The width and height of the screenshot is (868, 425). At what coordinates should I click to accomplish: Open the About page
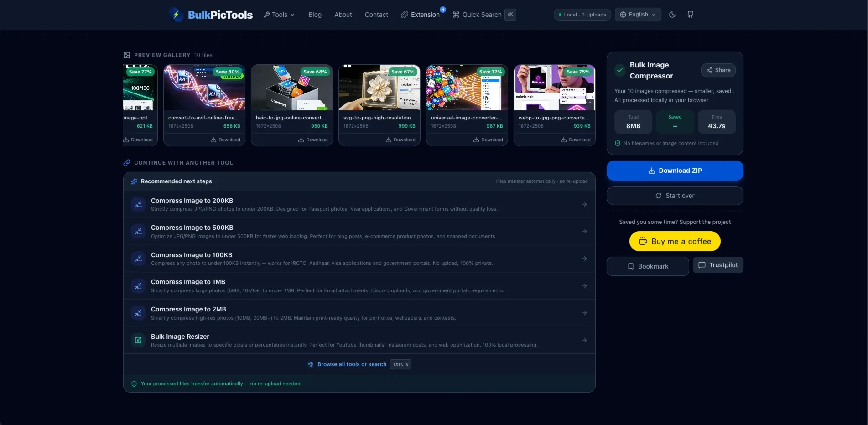(x=343, y=15)
